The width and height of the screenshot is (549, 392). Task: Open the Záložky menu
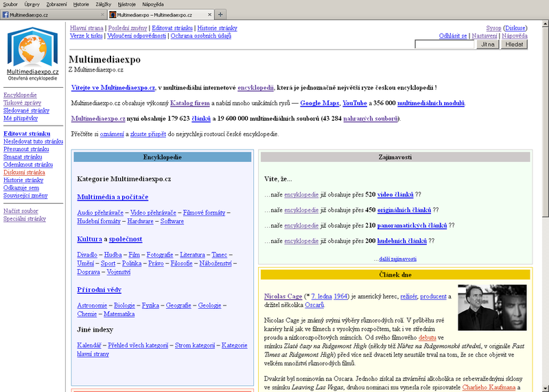click(104, 5)
